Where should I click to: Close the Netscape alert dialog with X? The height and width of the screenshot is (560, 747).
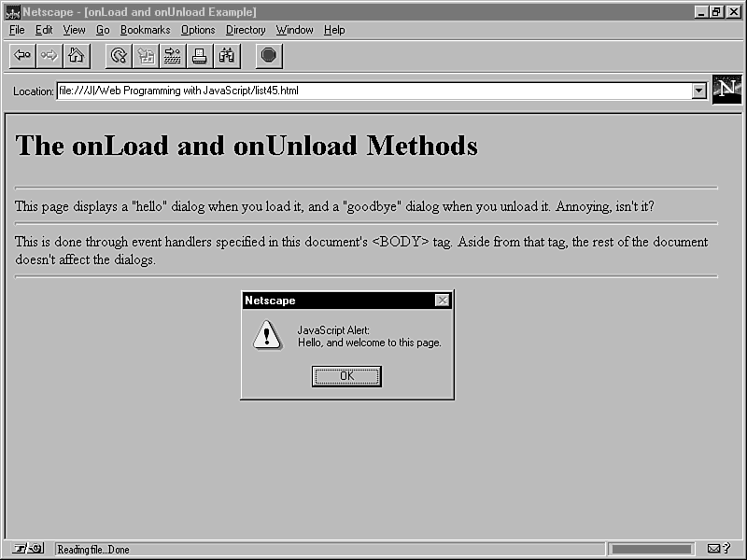[x=443, y=301]
